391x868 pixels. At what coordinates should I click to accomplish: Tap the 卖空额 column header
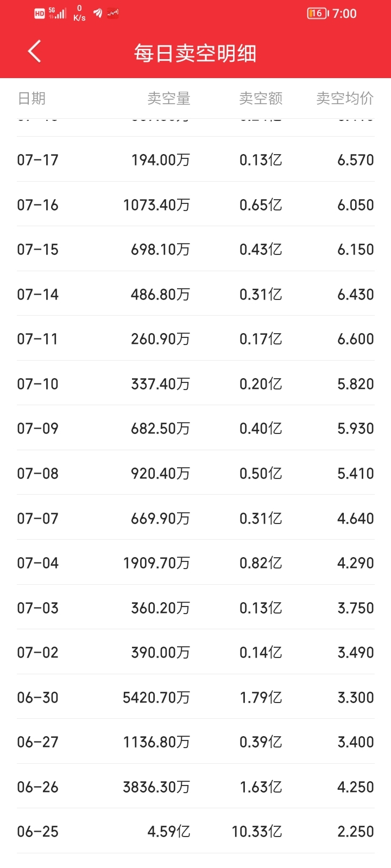coord(261,98)
